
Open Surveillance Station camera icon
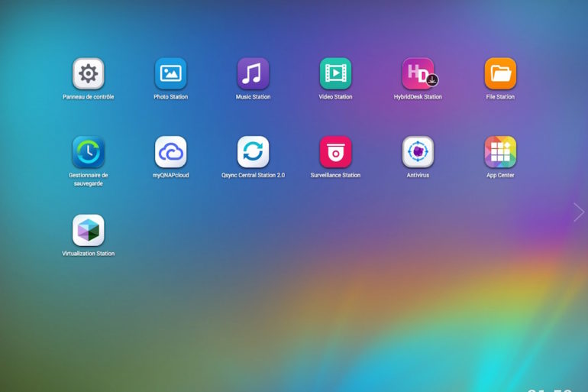pos(336,151)
